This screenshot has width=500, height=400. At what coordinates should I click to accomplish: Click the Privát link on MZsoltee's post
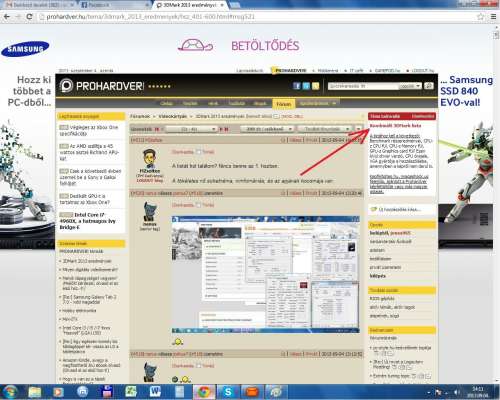tap(311, 140)
